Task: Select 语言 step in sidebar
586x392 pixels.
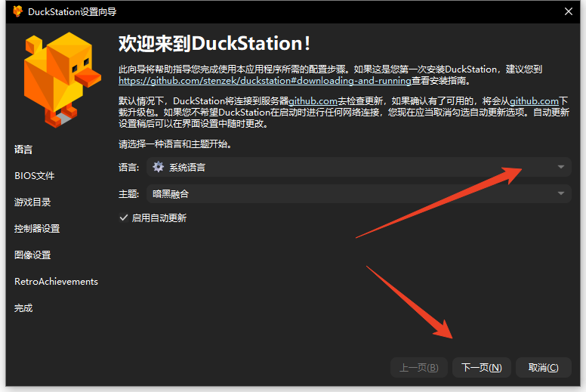Action: point(23,150)
